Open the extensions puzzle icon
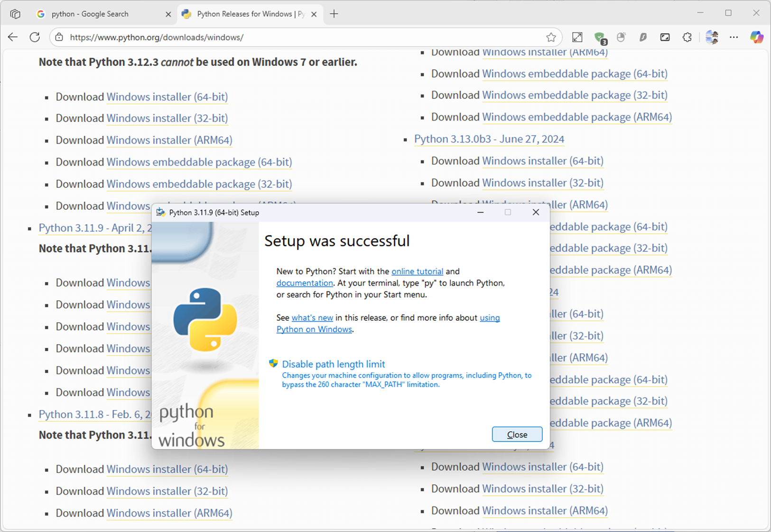This screenshot has width=771, height=532. point(687,37)
